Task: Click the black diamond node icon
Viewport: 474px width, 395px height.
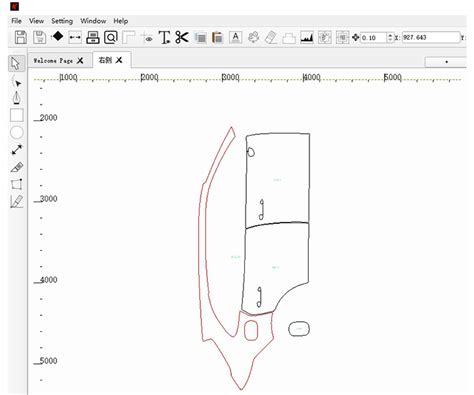Action: point(58,36)
